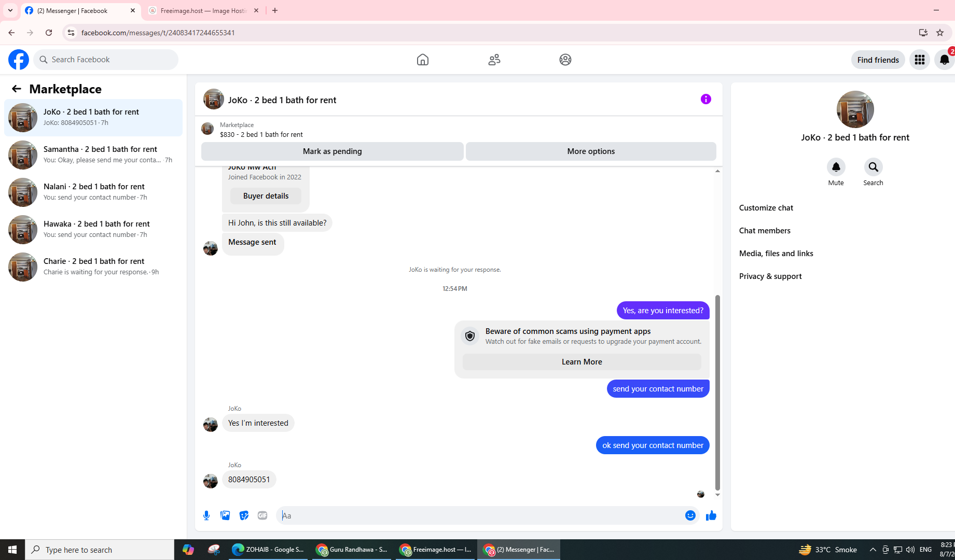Attach a photo or file
The height and width of the screenshot is (560, 955).
tap(225, 515)
